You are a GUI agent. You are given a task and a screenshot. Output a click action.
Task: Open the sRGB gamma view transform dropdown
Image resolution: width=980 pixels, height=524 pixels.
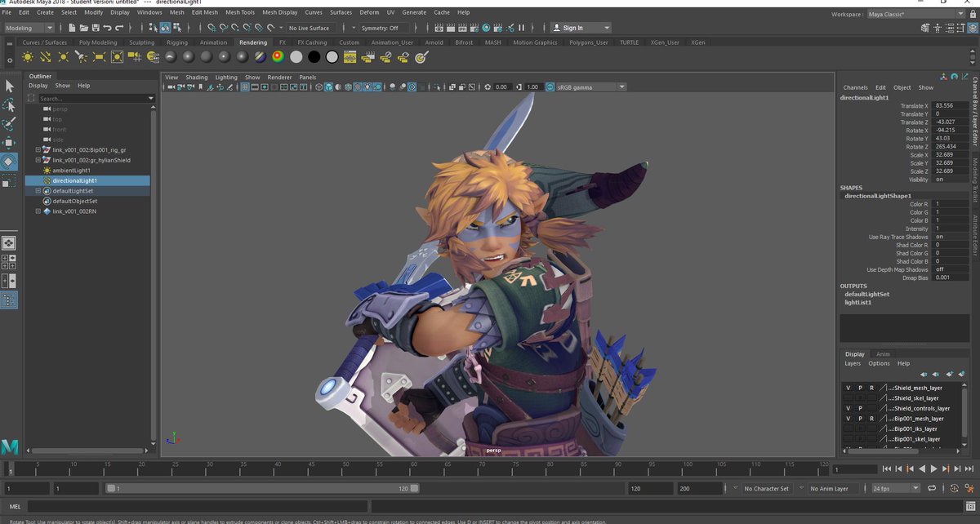coord(590,87)
